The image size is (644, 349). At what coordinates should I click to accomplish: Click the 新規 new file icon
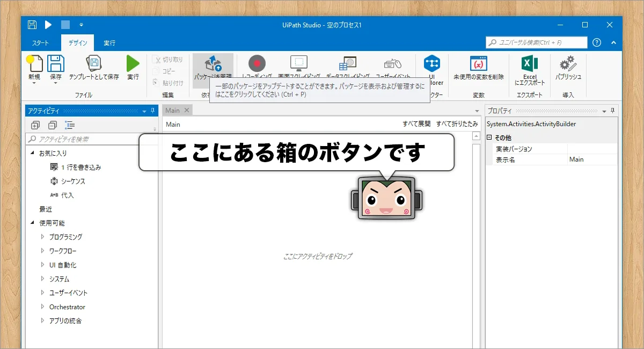point(34,64)
